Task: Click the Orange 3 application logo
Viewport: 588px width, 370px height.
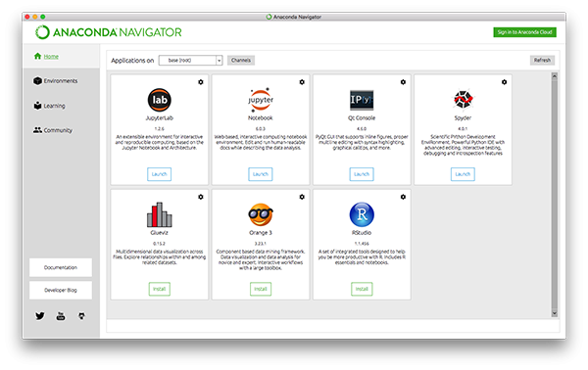Action: click(x=261, y=214)
